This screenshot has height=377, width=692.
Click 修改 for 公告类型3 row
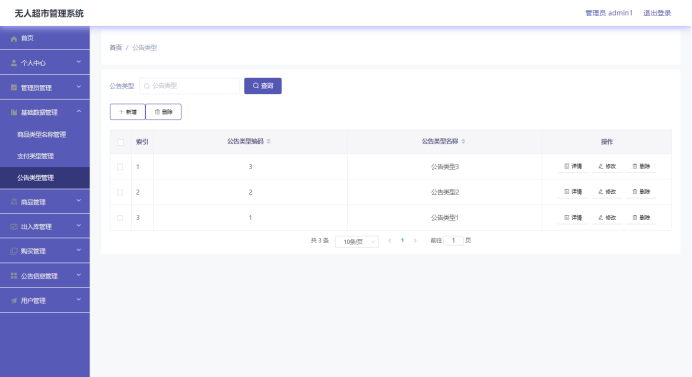pos(607,166)
